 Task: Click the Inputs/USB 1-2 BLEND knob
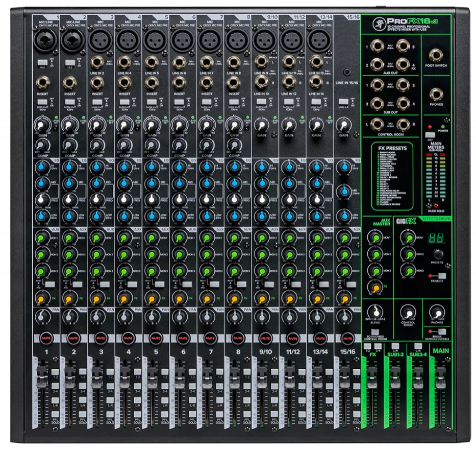[x=376, y=312]
